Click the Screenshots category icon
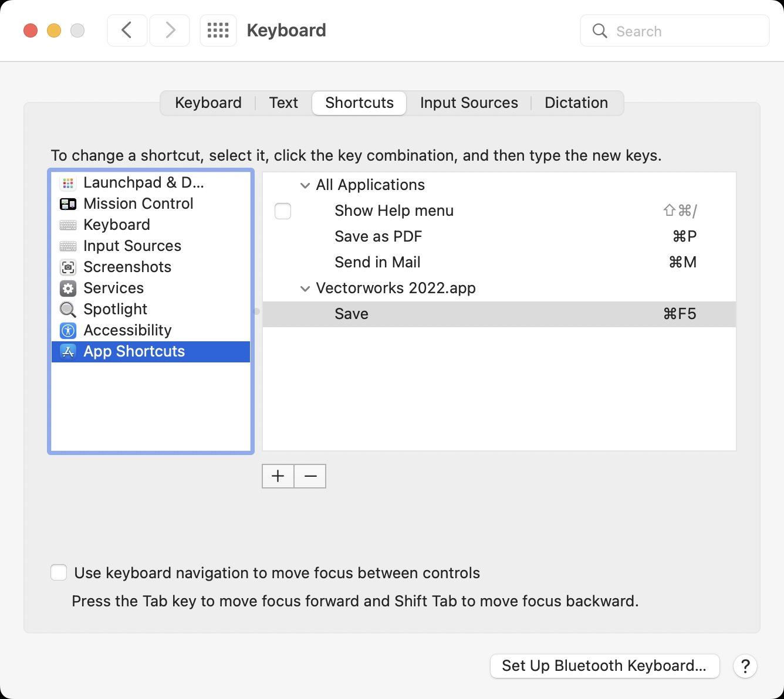Image resolution: width=784 pixels, height=699 pixels. pos(68,267)
